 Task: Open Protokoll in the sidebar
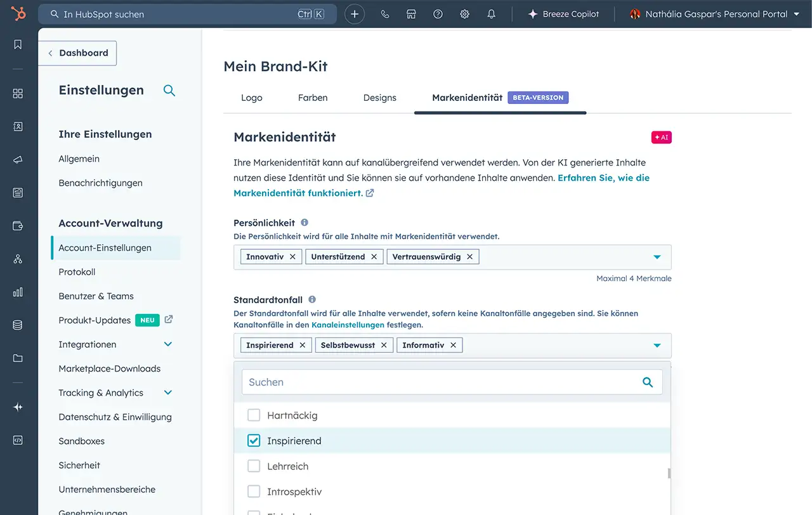tap(77, 271)
